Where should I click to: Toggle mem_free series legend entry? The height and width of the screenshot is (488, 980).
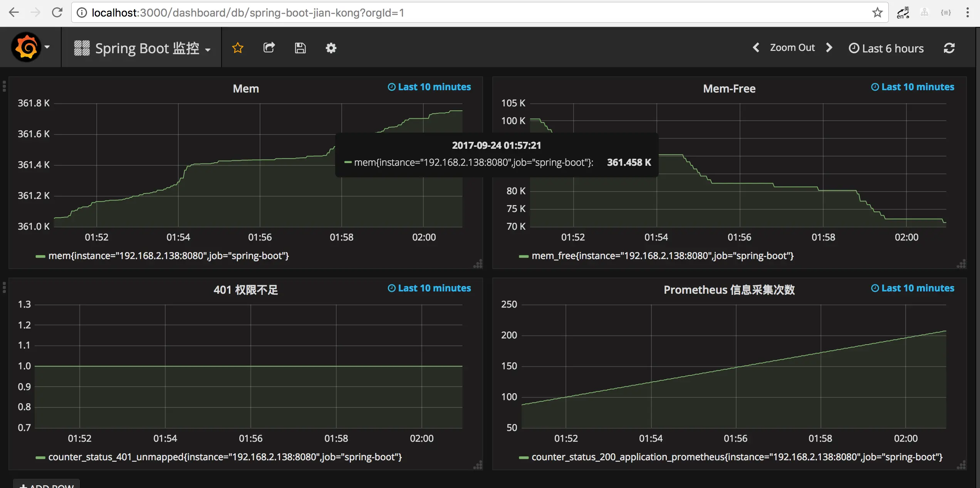(x=662, y=256)
